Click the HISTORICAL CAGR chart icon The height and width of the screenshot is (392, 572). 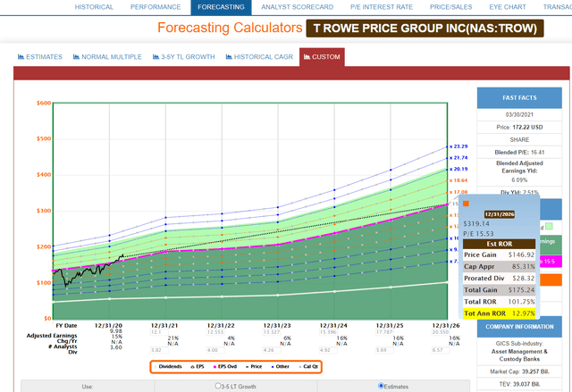[229, 57]
